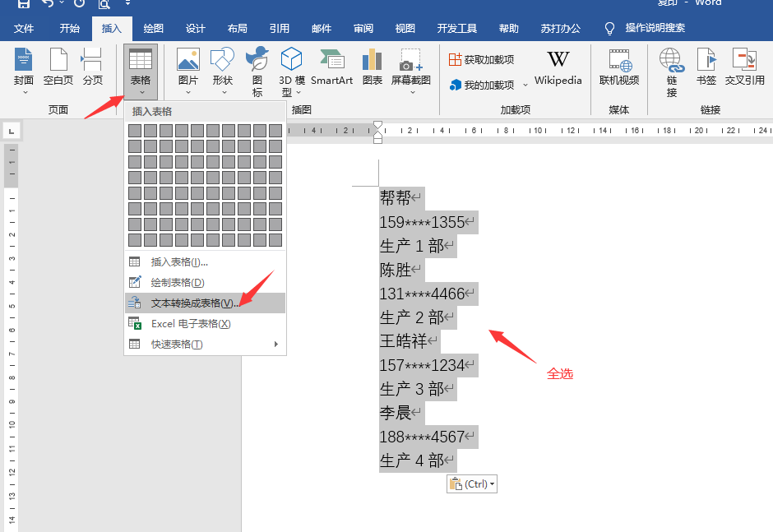Click the top-left cell of the table grid
Viewport: 773px width, 532px height.
135,131
